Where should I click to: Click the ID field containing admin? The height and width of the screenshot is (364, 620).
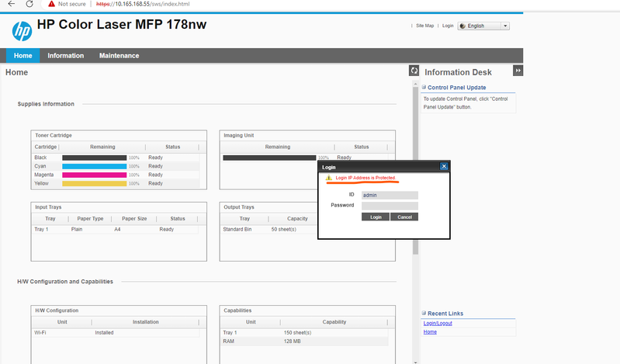(390, 195)
